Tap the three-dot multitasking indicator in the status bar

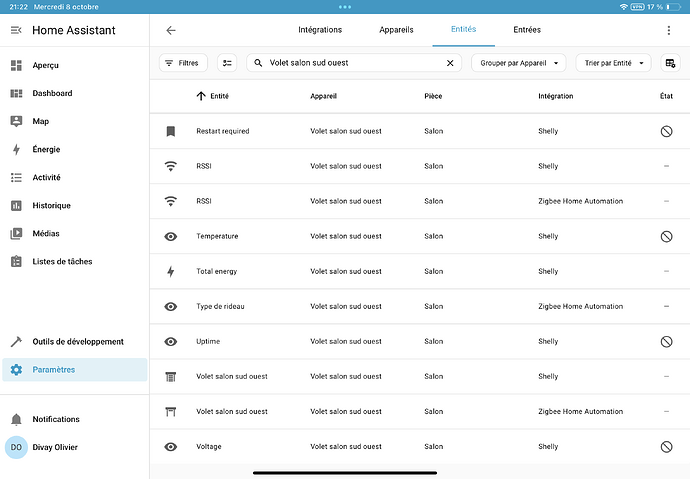pyautogui.click(x=345, y=7)
